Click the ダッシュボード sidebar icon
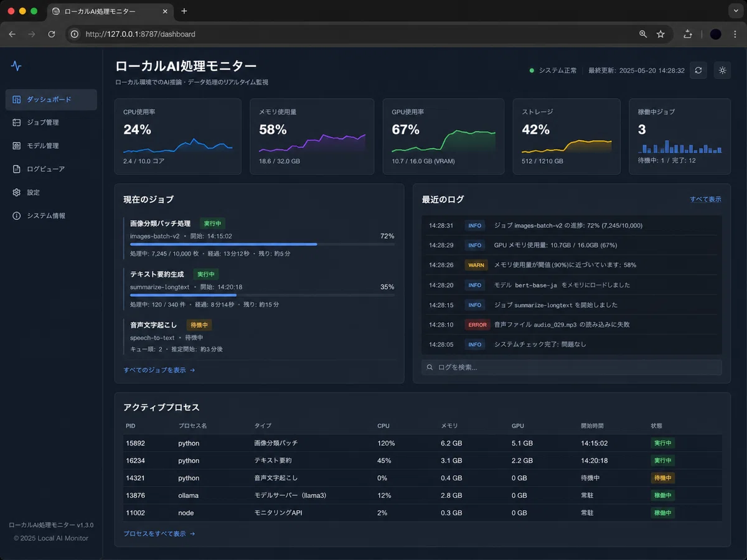The image size is (747, 560). point(17,100)
